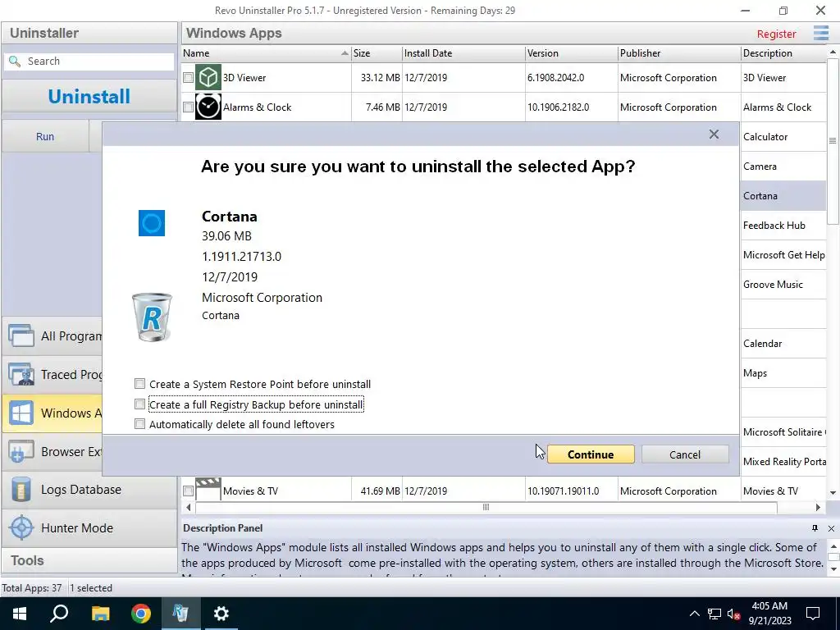
Task: Sort list by Install Date column
Action: tap(463, 53)
